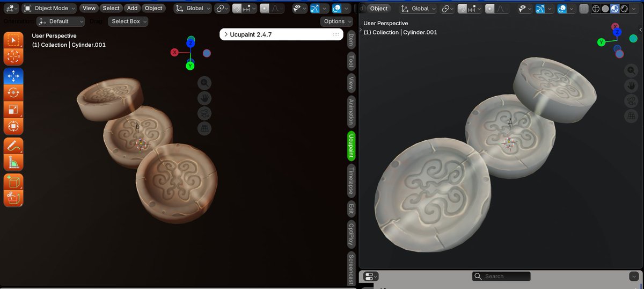Image resolution: width=644 pixels, height=289 pixels.
Task: Open pivot point dropdown in left viewport header
Action: 223,8
